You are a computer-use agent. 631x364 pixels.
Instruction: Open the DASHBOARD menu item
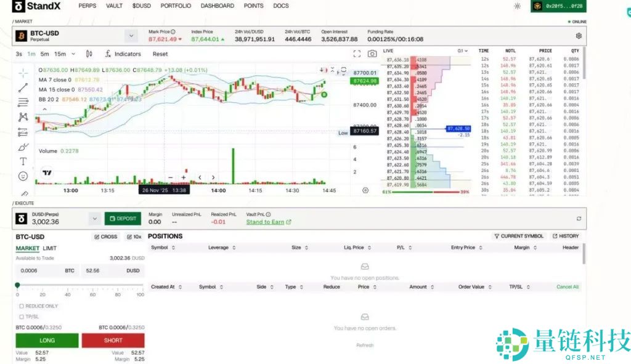coord(217,6)
